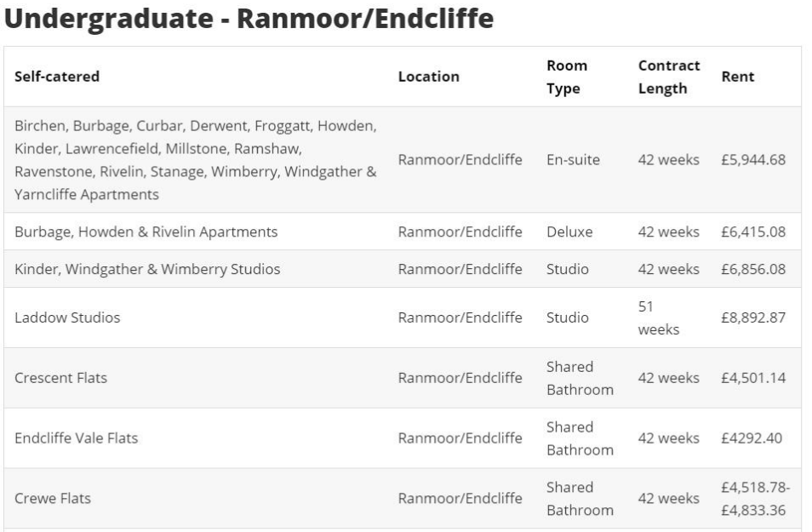This screenshot has height=532, width=812.
Task: Select the Burbage, Howden & Rivelin Apartments row name
Action: pos(146,232)
